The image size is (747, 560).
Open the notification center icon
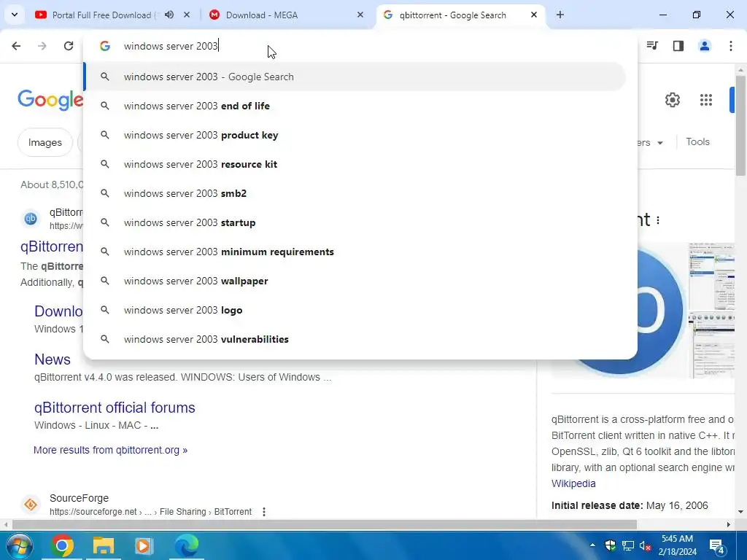(x=717, y=546)
